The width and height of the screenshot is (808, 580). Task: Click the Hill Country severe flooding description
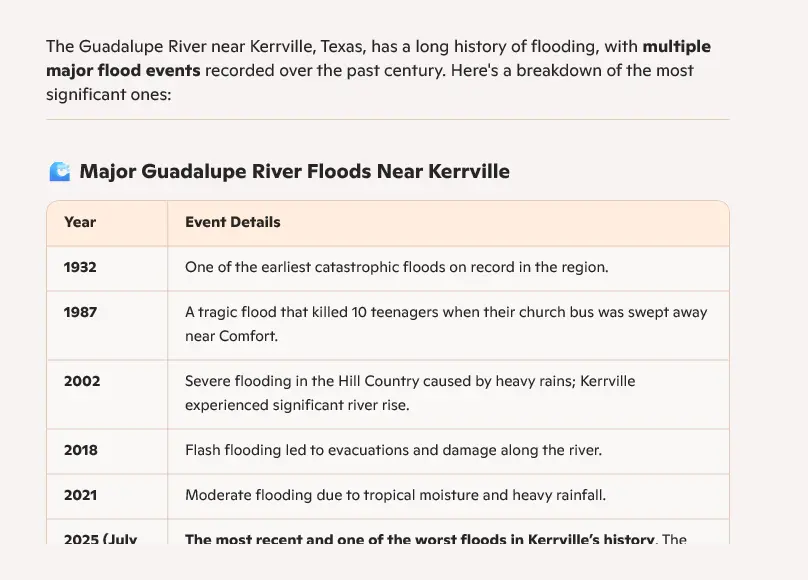[410, 393]
